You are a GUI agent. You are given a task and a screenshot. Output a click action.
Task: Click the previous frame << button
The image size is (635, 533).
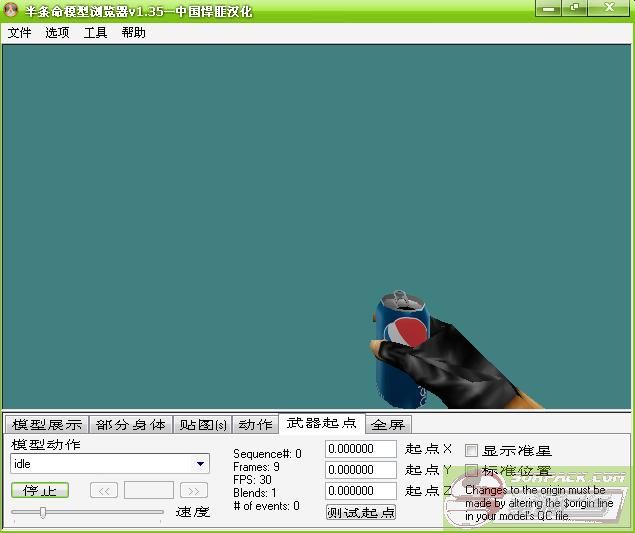click(x=104, y=490)
